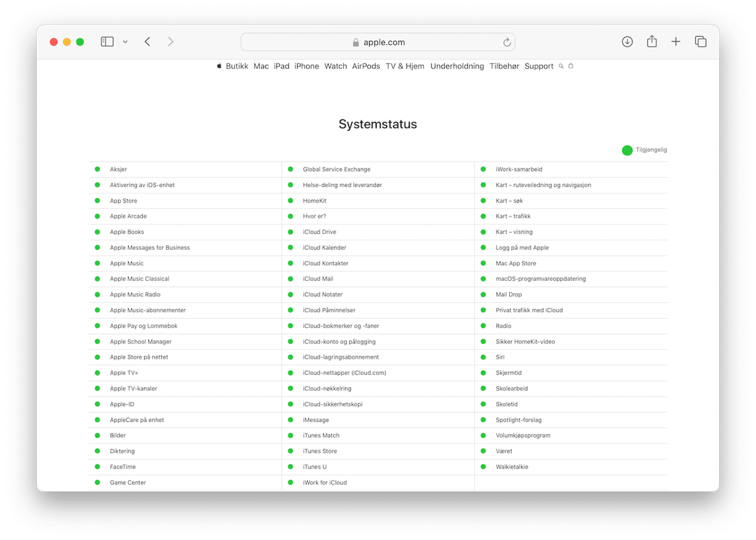Click the status dot beside Walkietalkie
The width and height of the screenshot is (756, 540).
[483, 467]
